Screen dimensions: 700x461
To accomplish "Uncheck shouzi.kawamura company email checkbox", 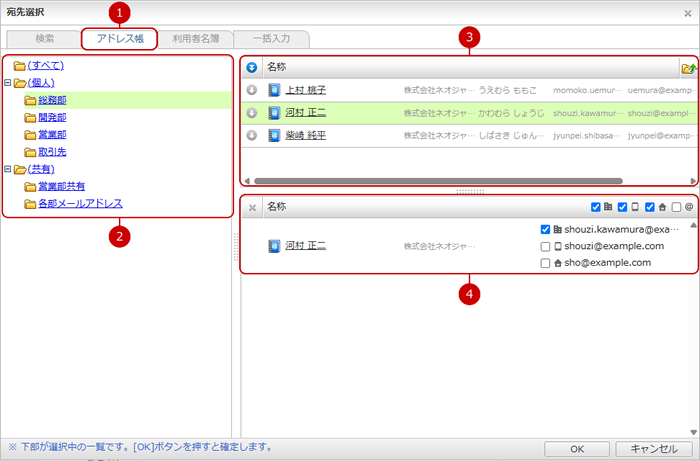I will point(545,229).
